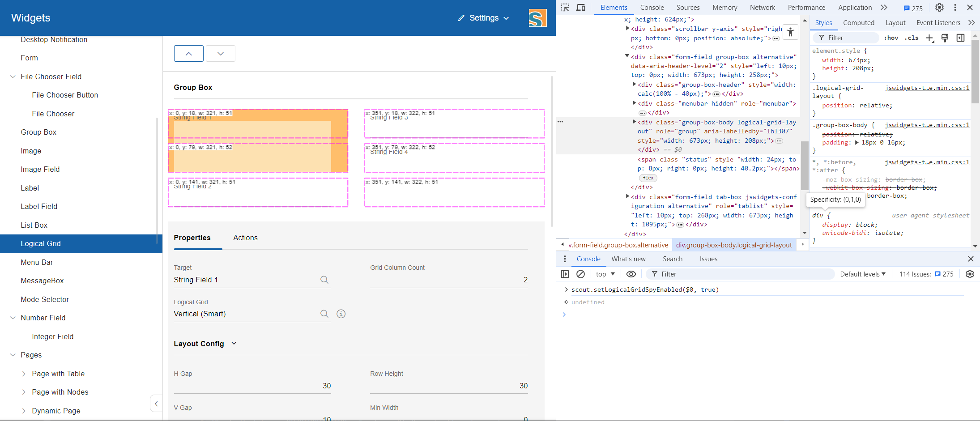Expand the Page with Table node

(x=24, y=374)
